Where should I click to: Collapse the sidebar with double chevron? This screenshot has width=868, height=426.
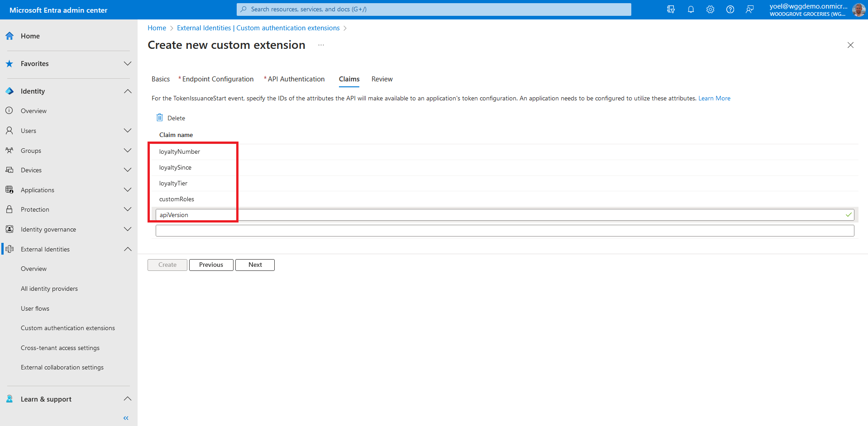pyautogui.click(x=126, y=418)
